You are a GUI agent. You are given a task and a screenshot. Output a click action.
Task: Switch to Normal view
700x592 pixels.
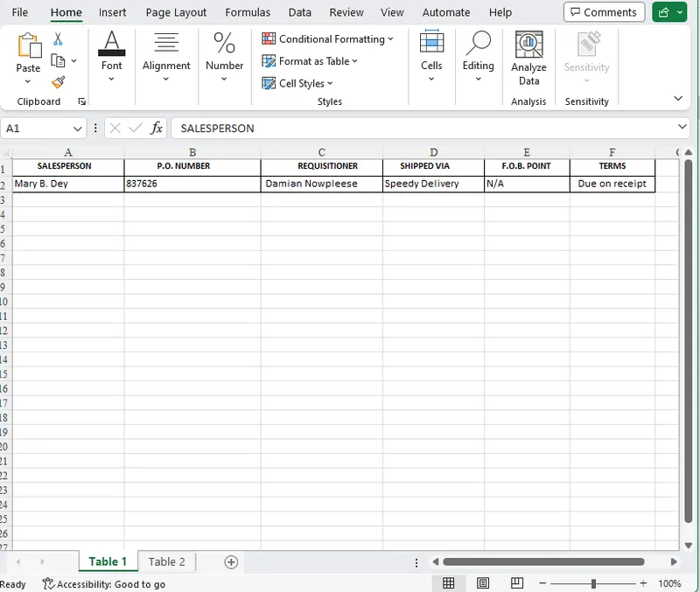448,583
